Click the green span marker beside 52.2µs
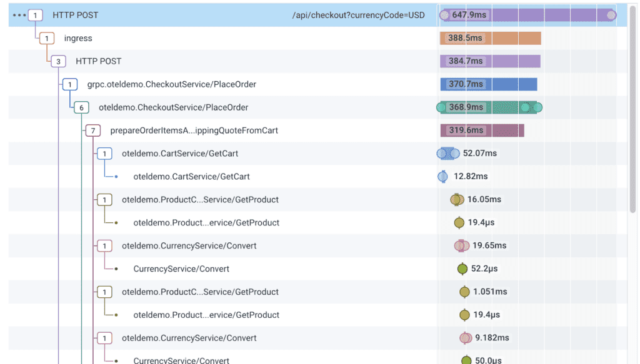This screenshot has width=640, height=364. click(x=462, y=269)
